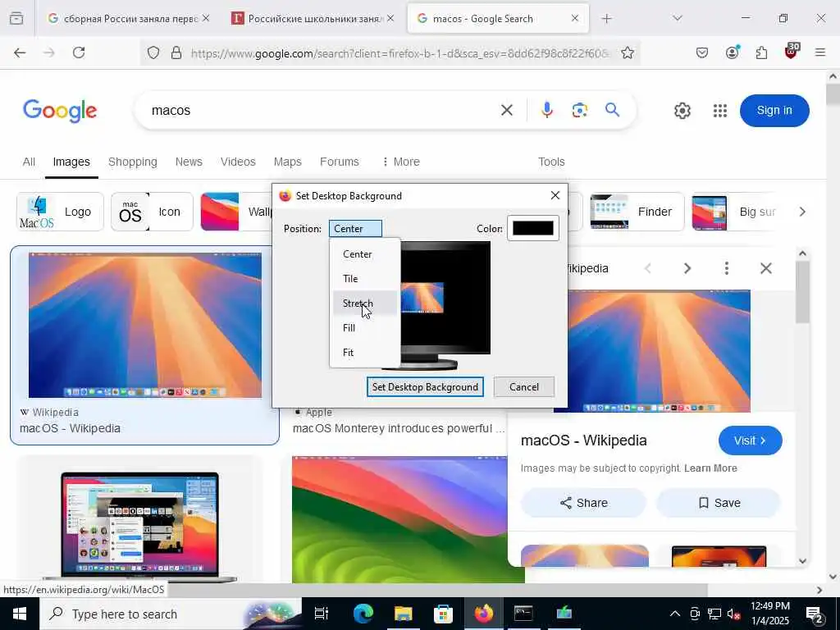The height and width of the screenshot is (630, 840).
Task: Switch to the Российские школьники tab
Action: [313, 19]
